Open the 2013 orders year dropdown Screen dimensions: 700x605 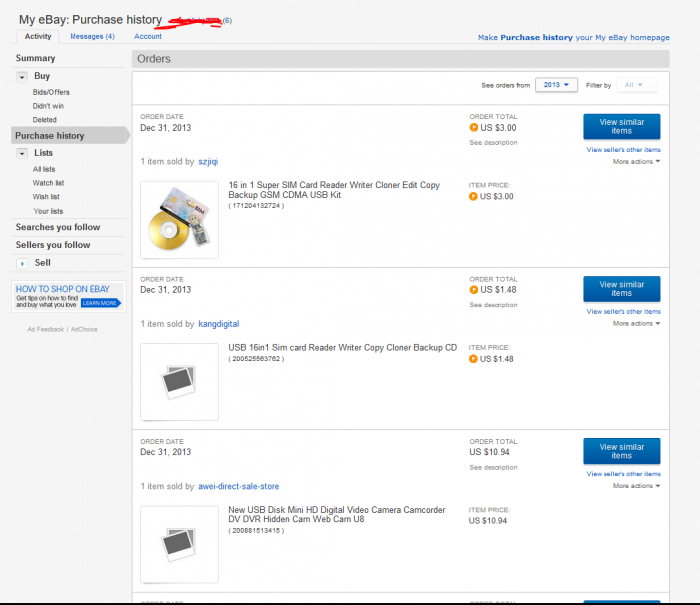(556, 85)
